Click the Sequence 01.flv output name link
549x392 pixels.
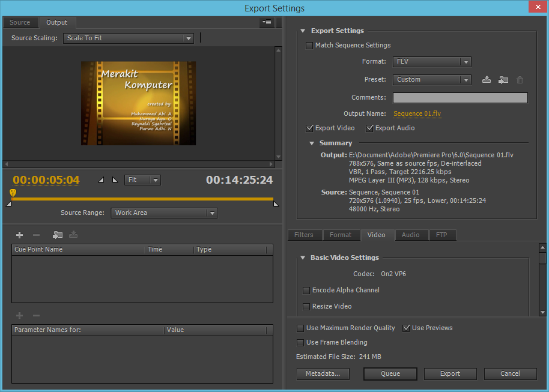[417, 113]
